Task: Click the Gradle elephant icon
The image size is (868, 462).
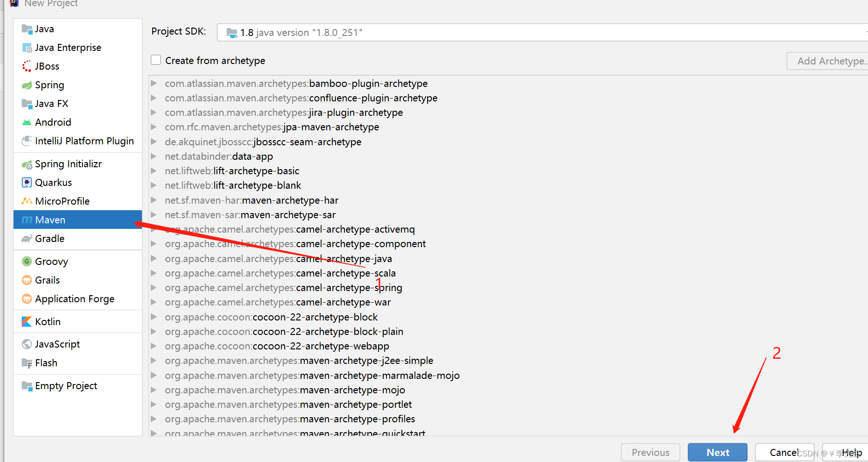Action: pyautogui.click(x=27, y=239)
